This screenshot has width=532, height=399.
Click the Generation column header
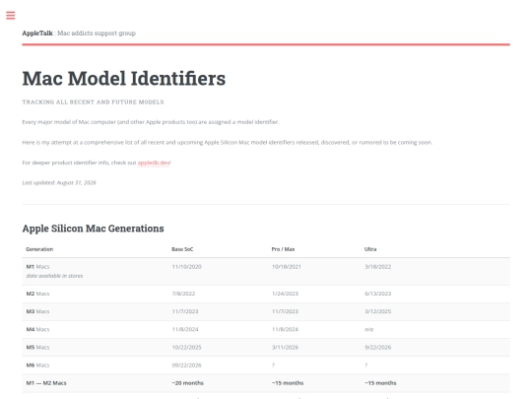(39, 249)
